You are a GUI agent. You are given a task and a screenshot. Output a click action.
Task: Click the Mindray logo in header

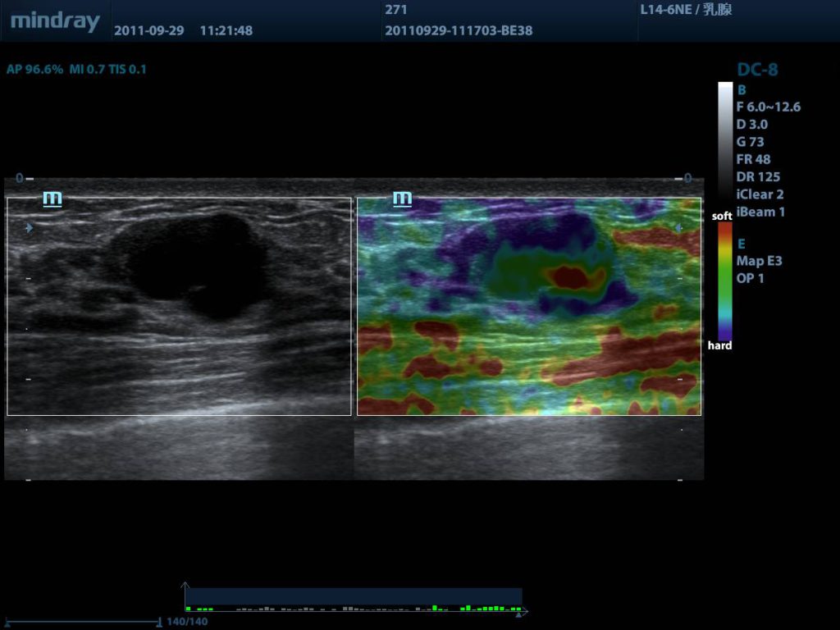pos(55,22)
